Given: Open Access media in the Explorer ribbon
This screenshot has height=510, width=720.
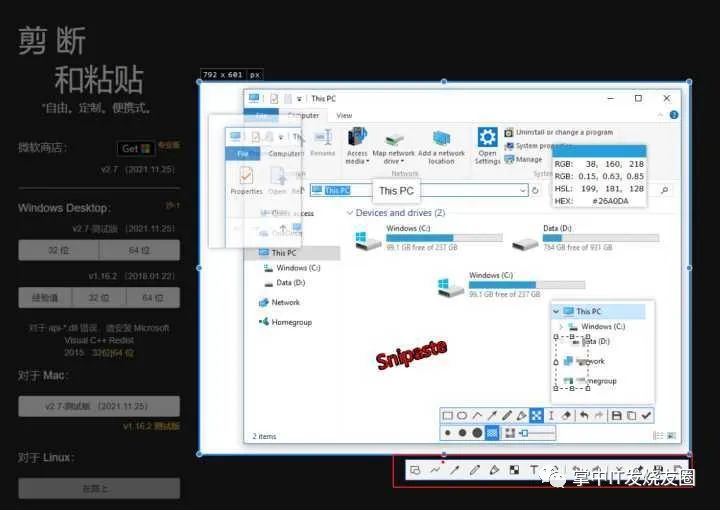Looking at the screenshot, I should 357,146.
